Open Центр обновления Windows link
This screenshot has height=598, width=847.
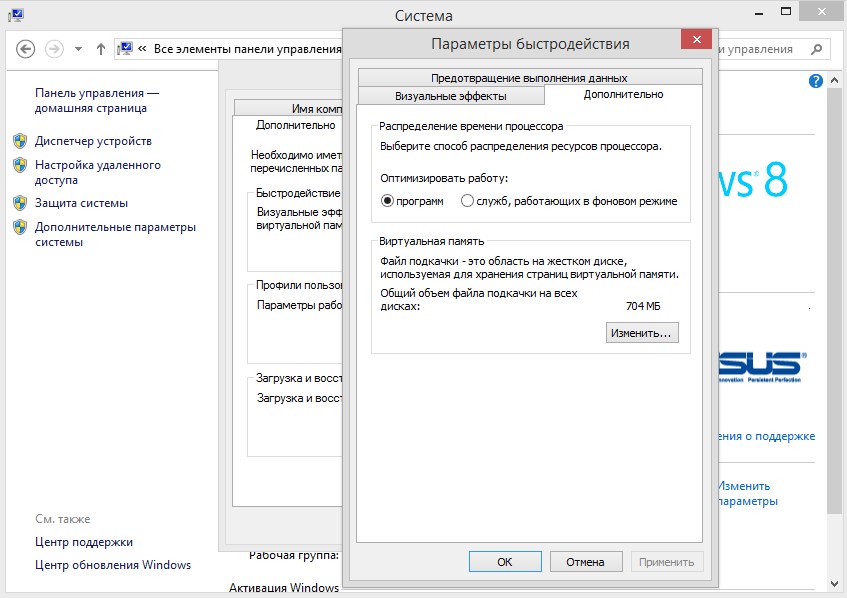point(113,565)
